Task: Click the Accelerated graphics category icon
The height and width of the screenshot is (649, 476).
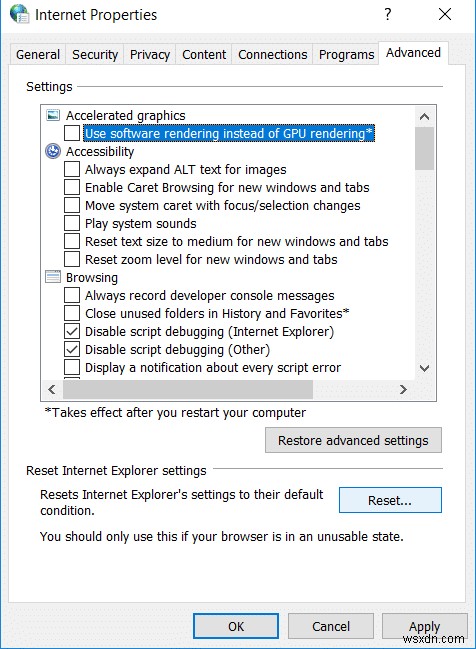Action: click(x=53, y=115)
